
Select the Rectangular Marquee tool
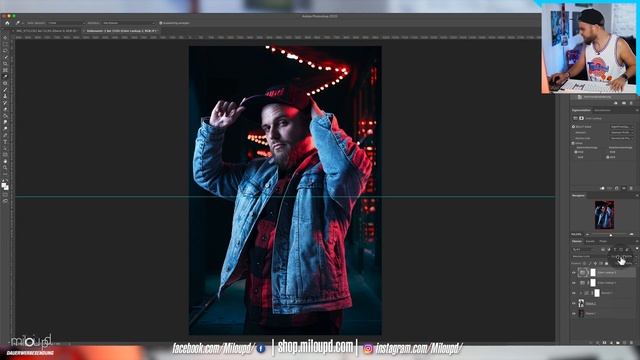click(x=5, y=44)
